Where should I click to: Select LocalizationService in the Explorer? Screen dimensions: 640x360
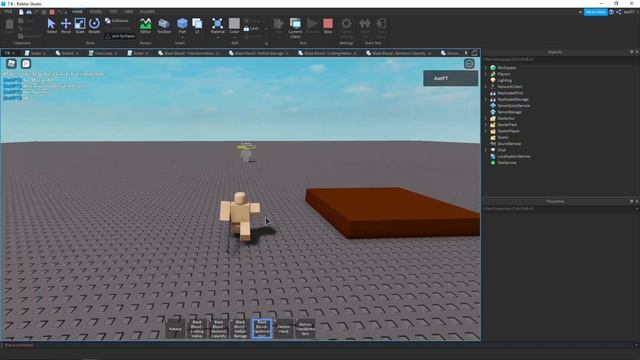pos(513,156)
